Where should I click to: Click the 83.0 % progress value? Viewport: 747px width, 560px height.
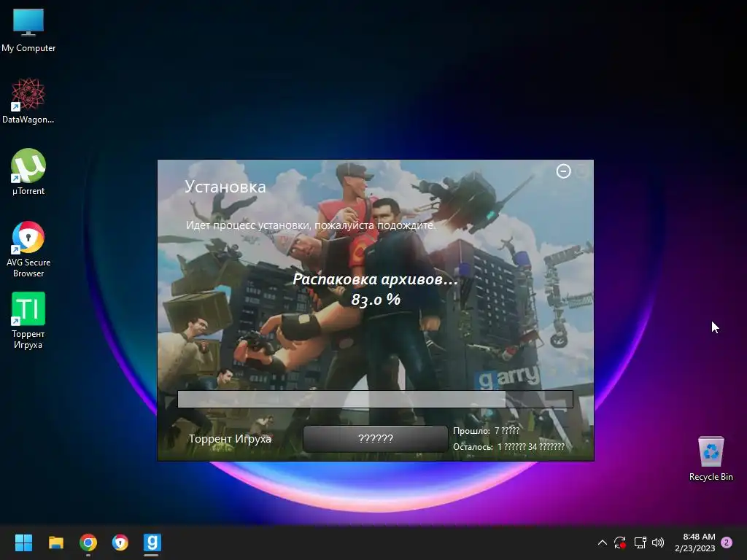(x=376, y=300)
